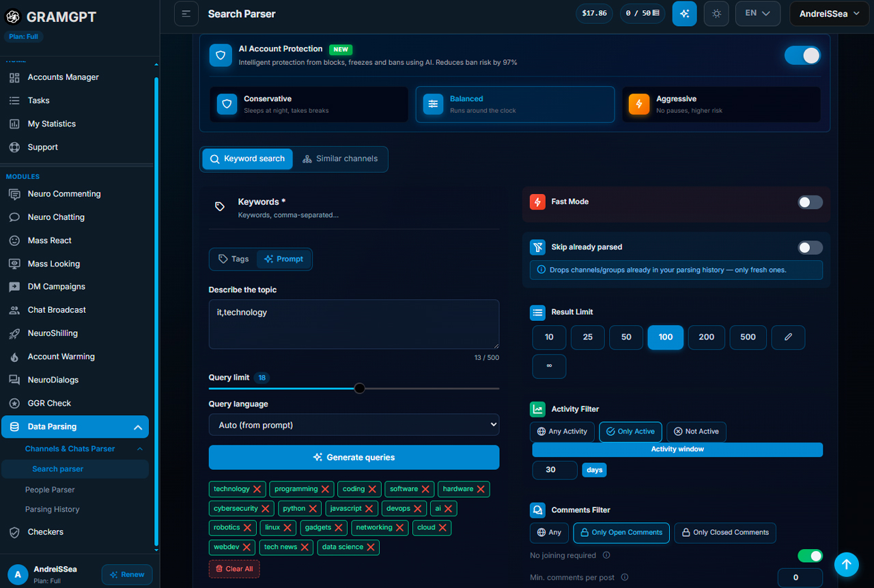Delete the 'coding' tag

click(373, 489)
